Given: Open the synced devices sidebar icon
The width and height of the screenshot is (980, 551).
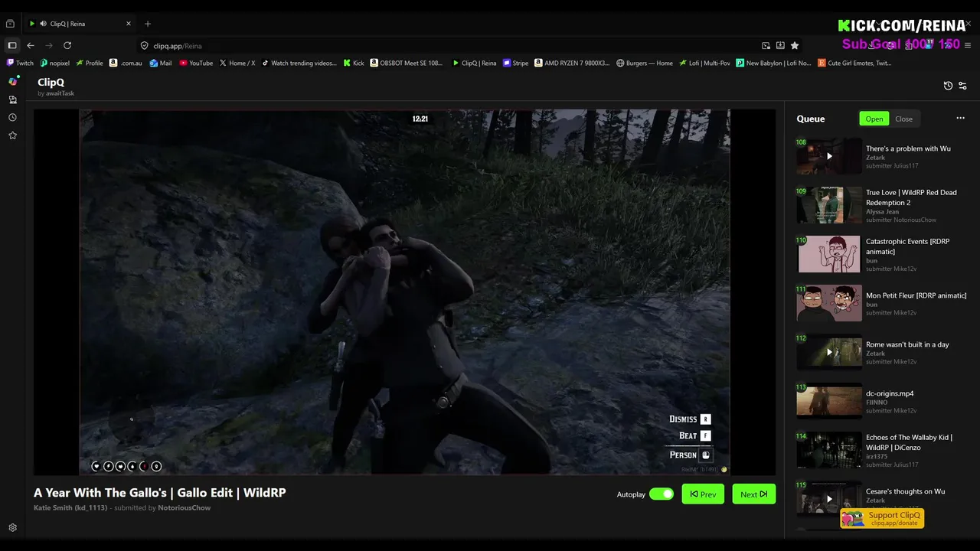Looking at the screenshot, I should click(x=12, y=99).
